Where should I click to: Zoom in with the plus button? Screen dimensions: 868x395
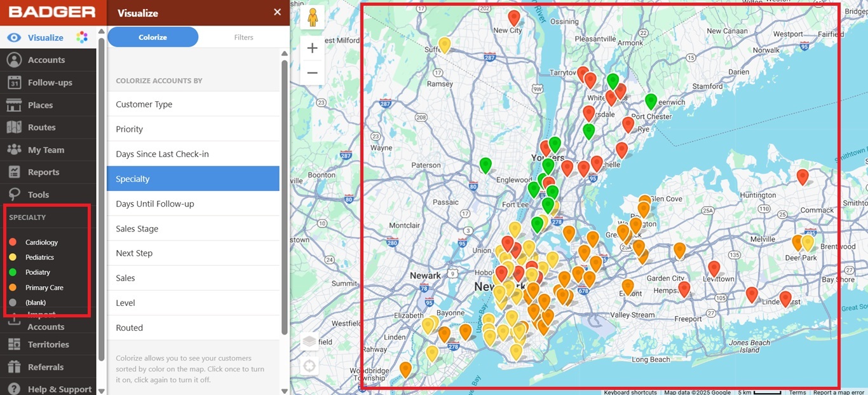pos(312,48)
